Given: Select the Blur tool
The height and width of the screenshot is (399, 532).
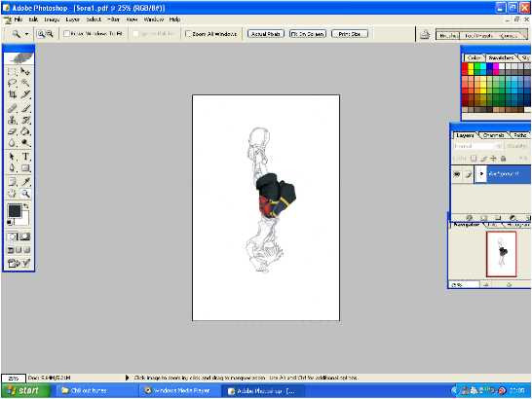Looking at the screenshot, I should click(13, 143).
